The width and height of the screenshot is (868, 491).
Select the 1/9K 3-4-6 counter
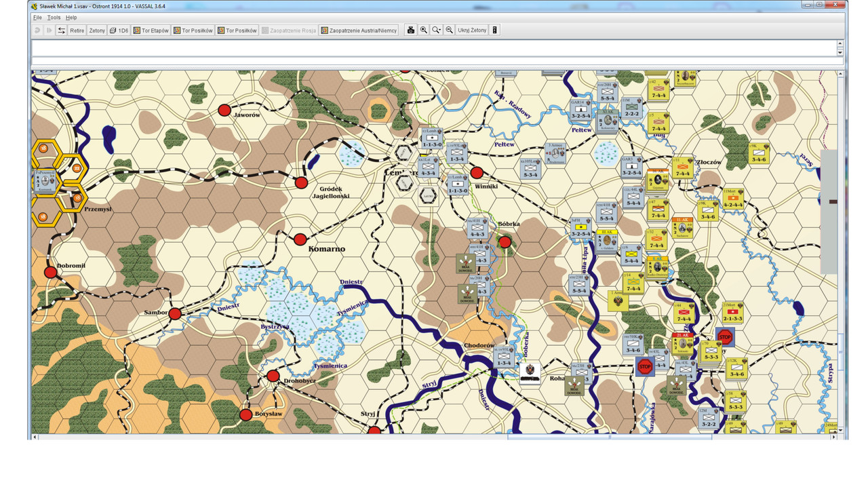pos(759,154)
